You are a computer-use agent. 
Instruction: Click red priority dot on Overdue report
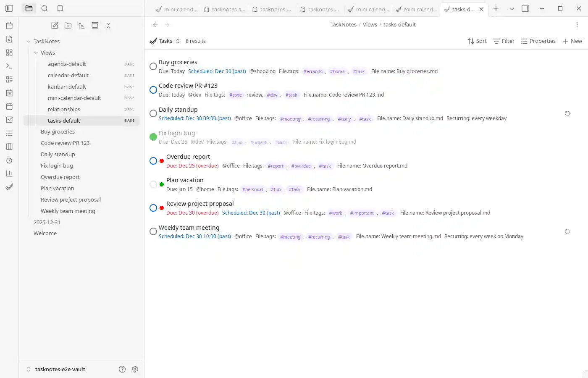pyautogui.click(x=162, y=161)
